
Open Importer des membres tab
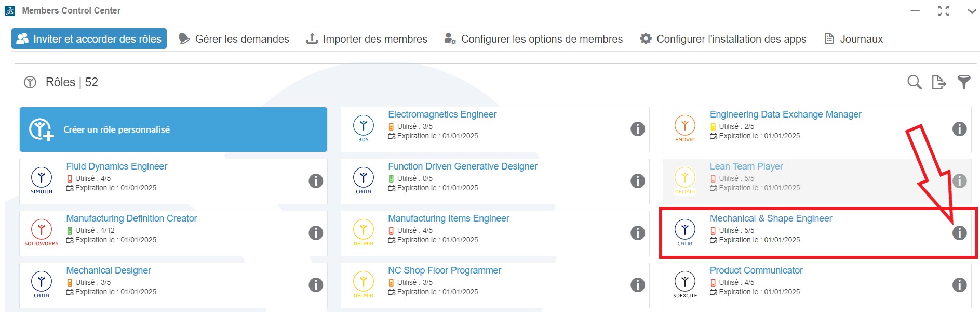tap(367, 39)
